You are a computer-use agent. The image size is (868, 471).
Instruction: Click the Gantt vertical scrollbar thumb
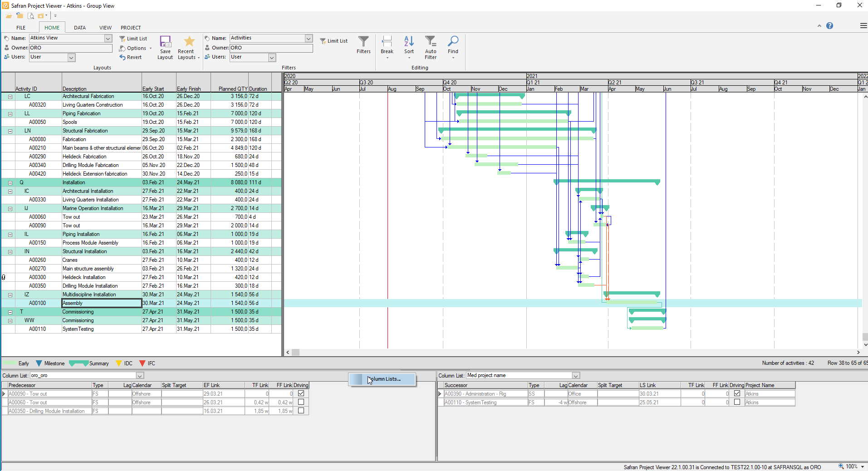pyautogui.click(x=865, y=337)
